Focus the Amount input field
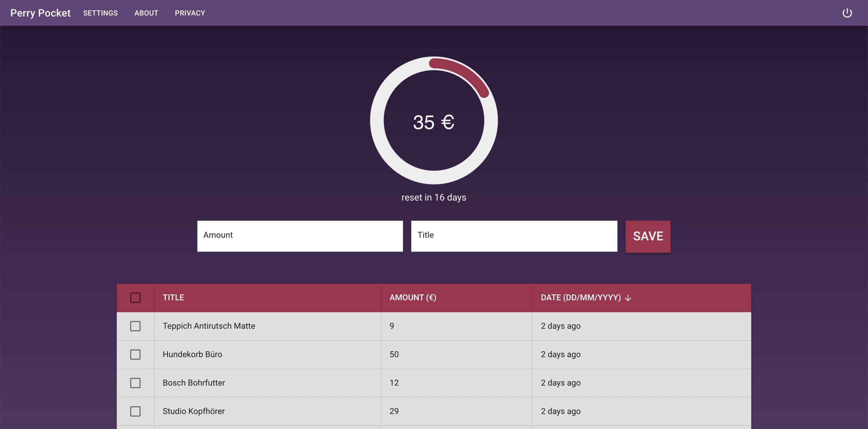The width and height of the screenshot is (868, 429). pyautogui.click(x=300, y=236)
